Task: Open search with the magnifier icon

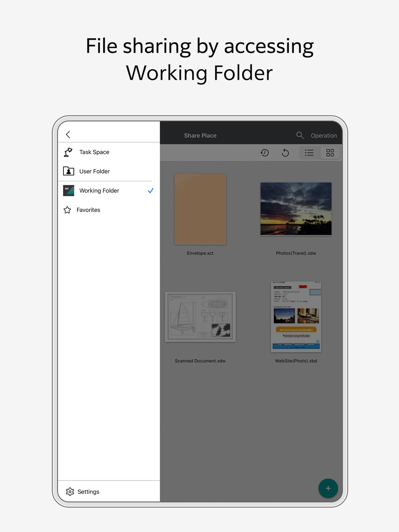Action: coord(300,135)
